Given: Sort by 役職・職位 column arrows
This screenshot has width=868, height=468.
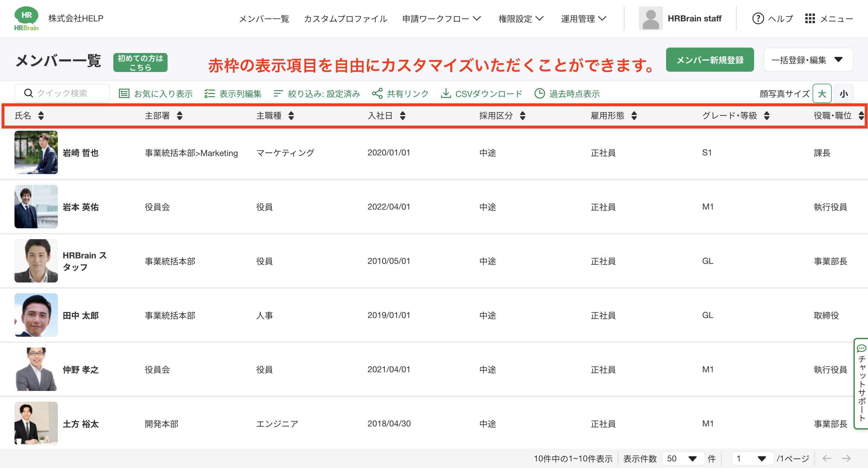Looking at the screenshot, I should (861, 116).
